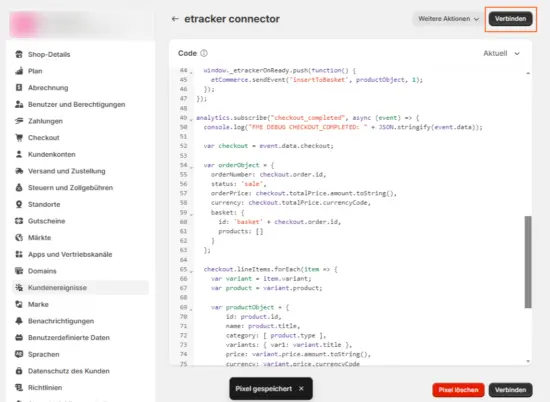Click the Benutzer und Berechtigungen icon
Viewport: 550px width, 402px height.
tap(19, 104)
